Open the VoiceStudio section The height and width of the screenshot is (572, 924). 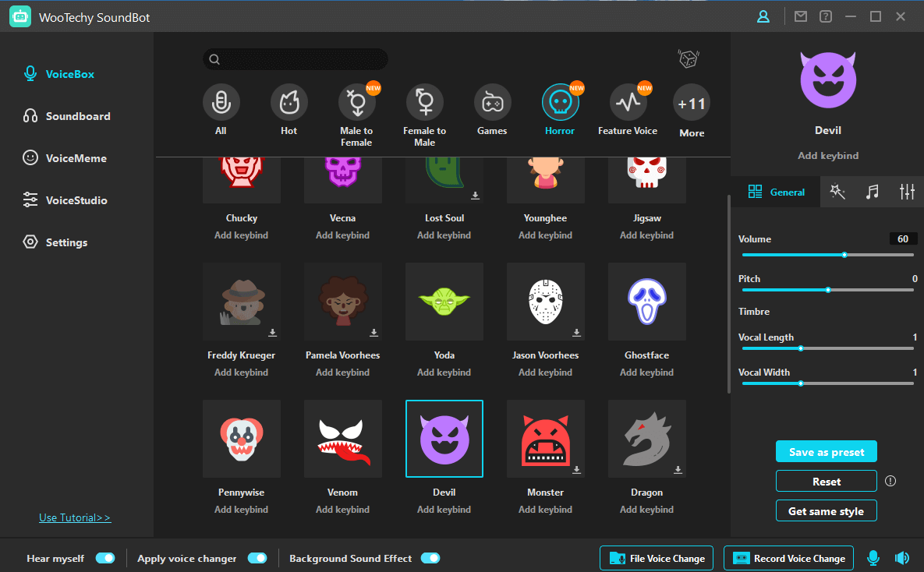pos(76,200)
